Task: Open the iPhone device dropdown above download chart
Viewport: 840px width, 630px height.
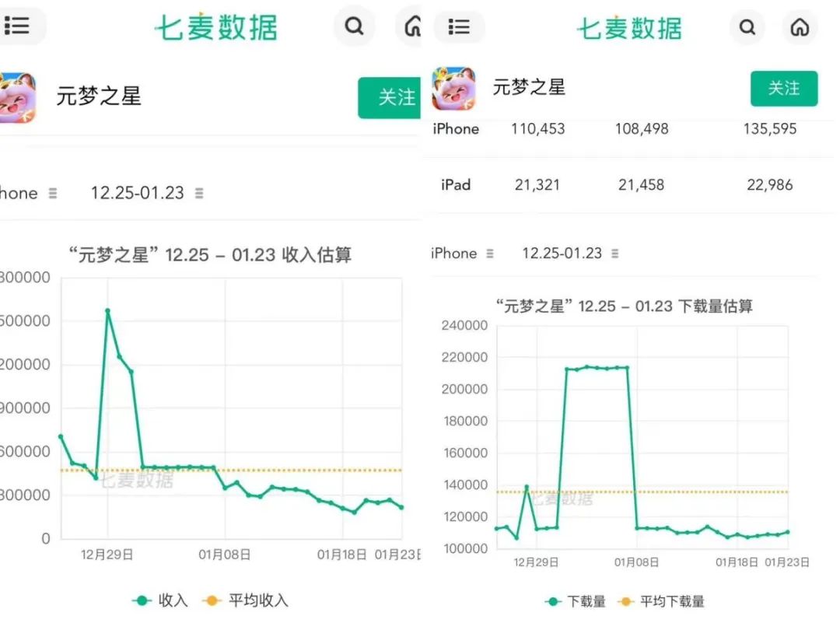Action: (x=463, y=254)
